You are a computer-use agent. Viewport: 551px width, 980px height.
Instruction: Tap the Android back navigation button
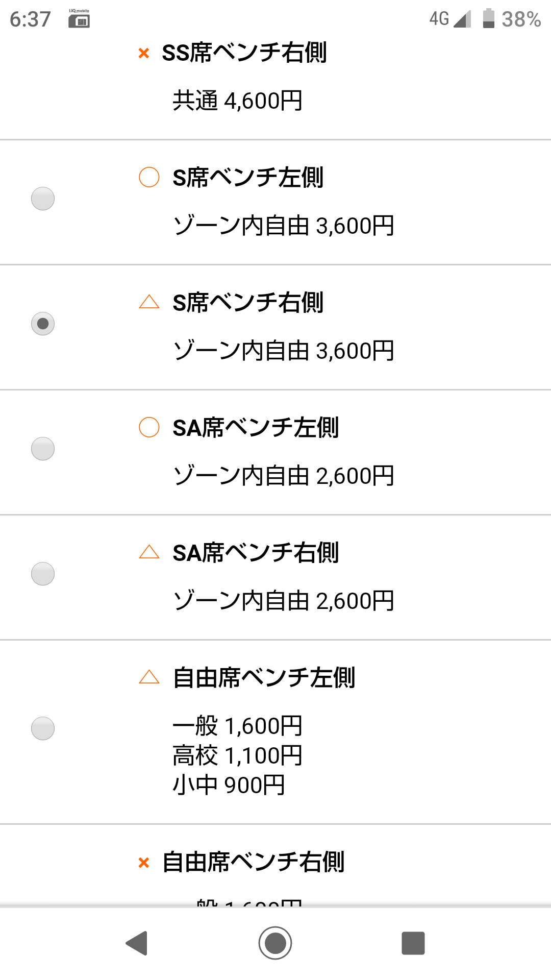click(137, 943)
